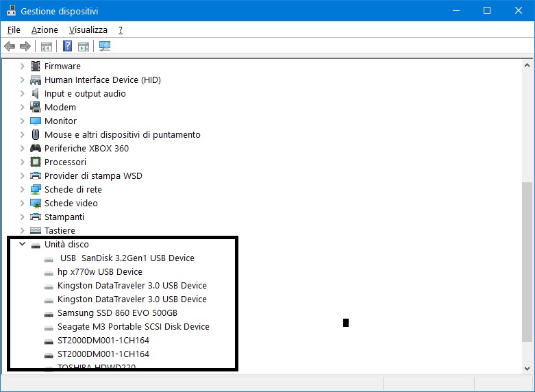This screenshot has height=392, width=535.
Task: Expand Provider di stampa WSD node
Action: point(22,175)
